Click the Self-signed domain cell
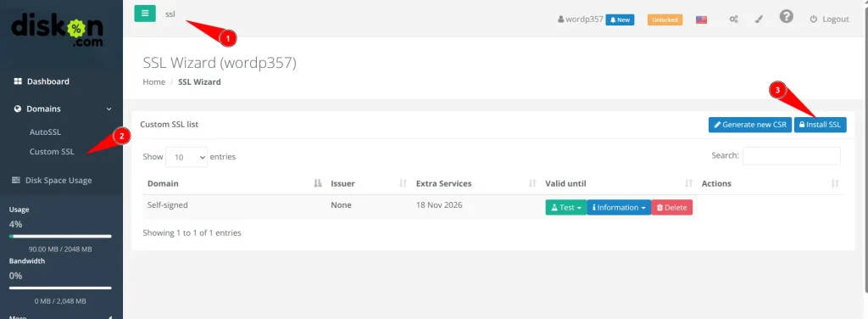This screenshot has width=868, height=319. [x=168, y=205]
